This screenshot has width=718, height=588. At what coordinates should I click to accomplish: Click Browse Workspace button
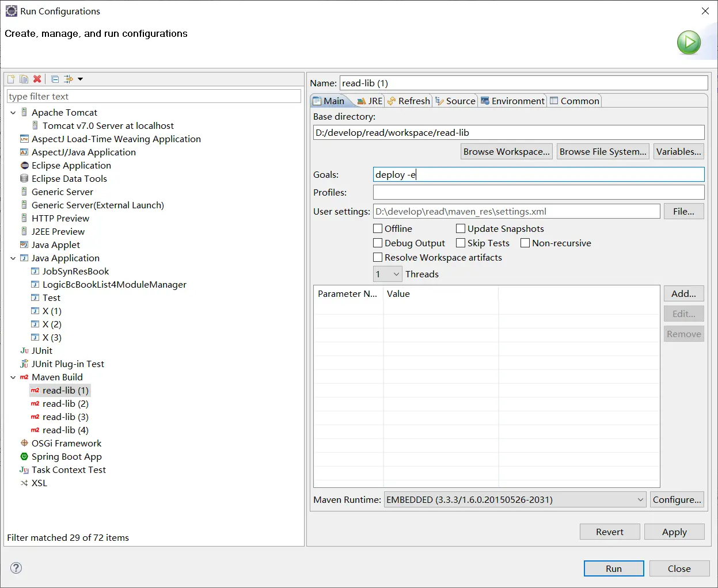click(x=507, y=151)
